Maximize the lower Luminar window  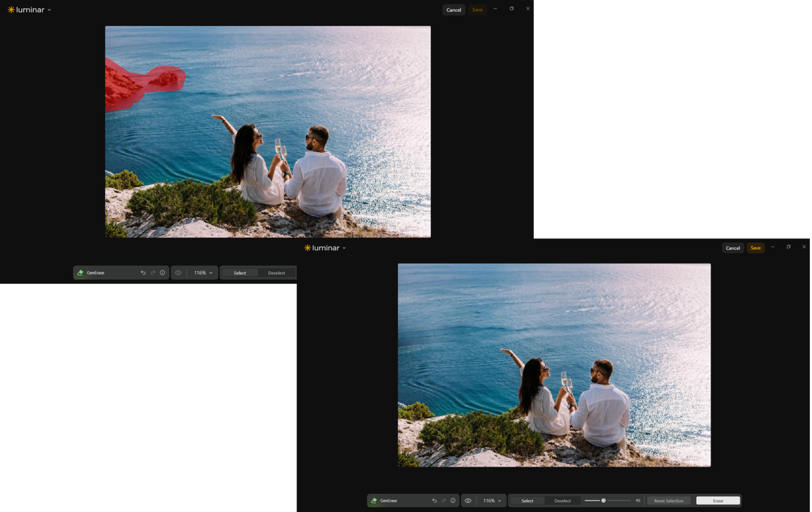[788, 247]
